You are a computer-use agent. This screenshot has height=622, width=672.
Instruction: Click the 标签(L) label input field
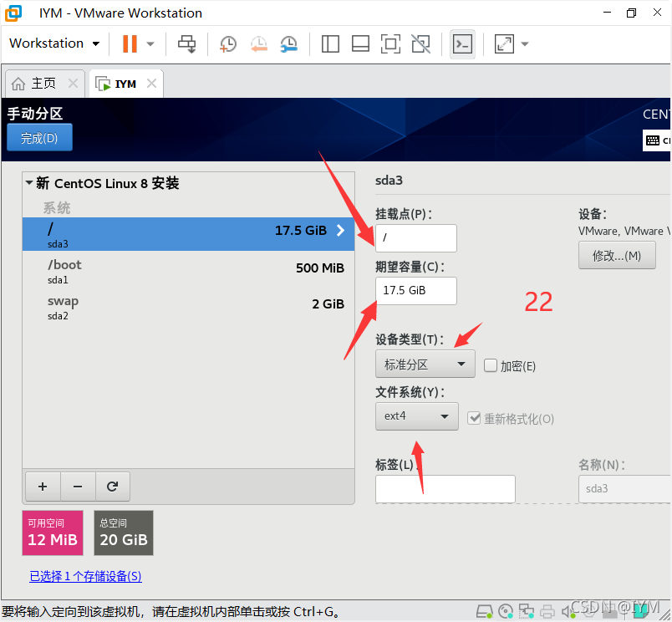[445, 489]
